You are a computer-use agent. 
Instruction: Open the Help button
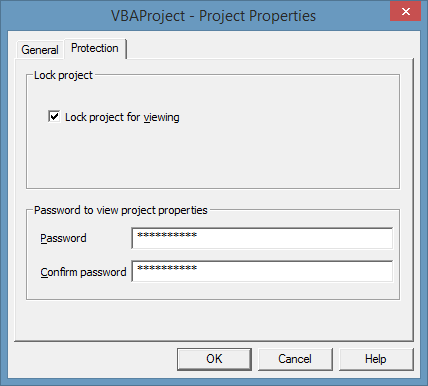tap(376, 359)
